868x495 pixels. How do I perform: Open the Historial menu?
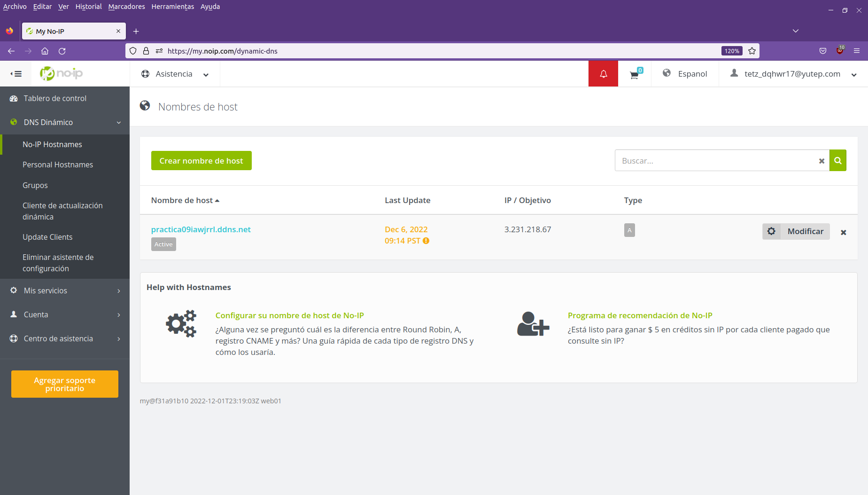coord(88,7)
